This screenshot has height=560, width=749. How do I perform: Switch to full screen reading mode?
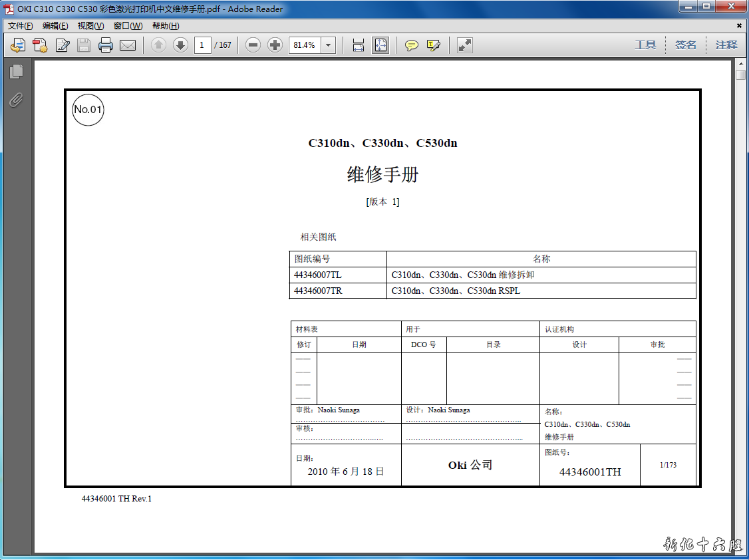pyautogui.click(x=465, y=45)
